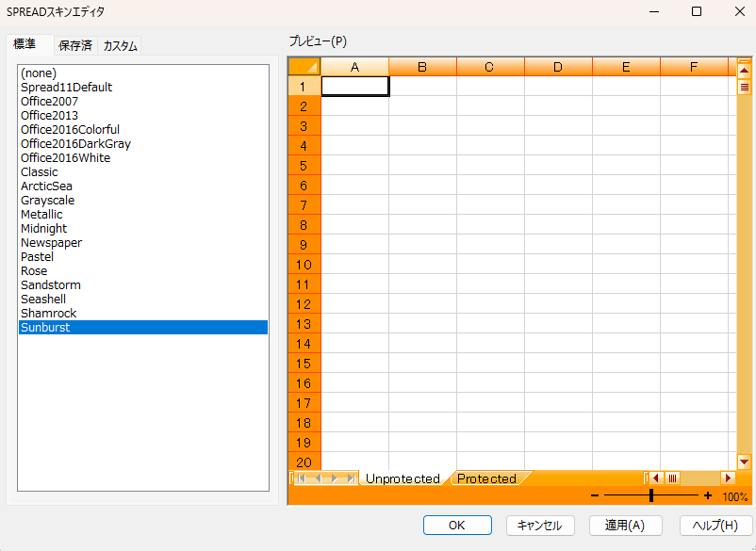
Task: Select the Pastel skin
Action: point(143,257)
